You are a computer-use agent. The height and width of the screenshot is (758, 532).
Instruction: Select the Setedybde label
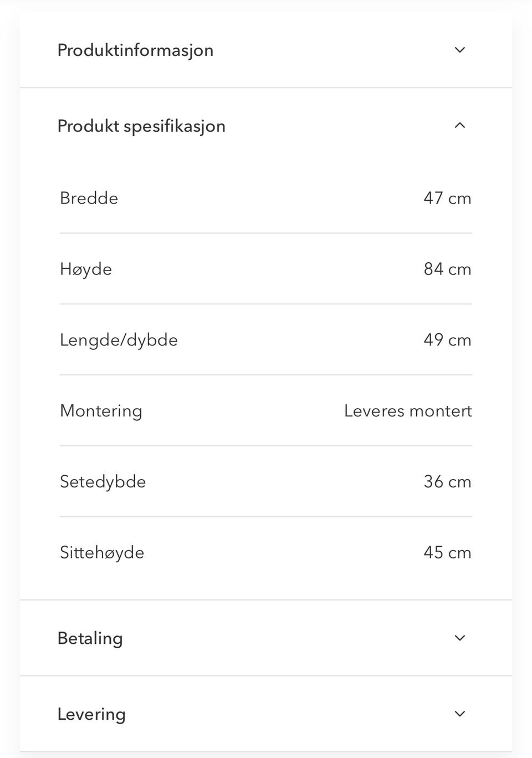click(103, 482)
